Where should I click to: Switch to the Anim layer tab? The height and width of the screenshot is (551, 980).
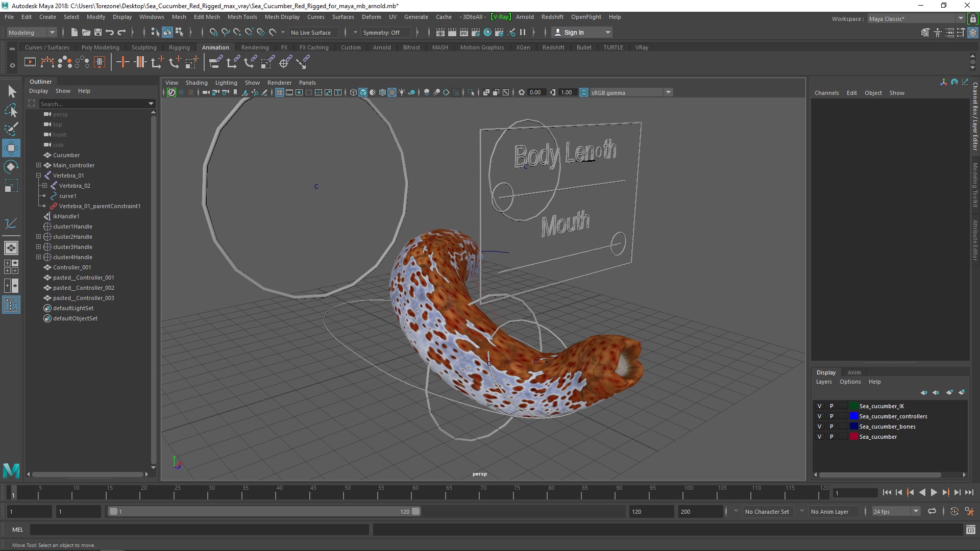point(854,372)
